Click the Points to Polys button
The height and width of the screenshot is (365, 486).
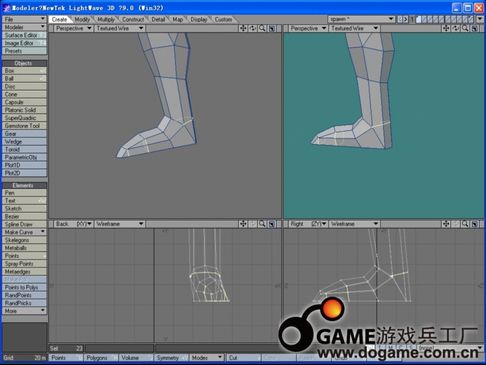24,287
